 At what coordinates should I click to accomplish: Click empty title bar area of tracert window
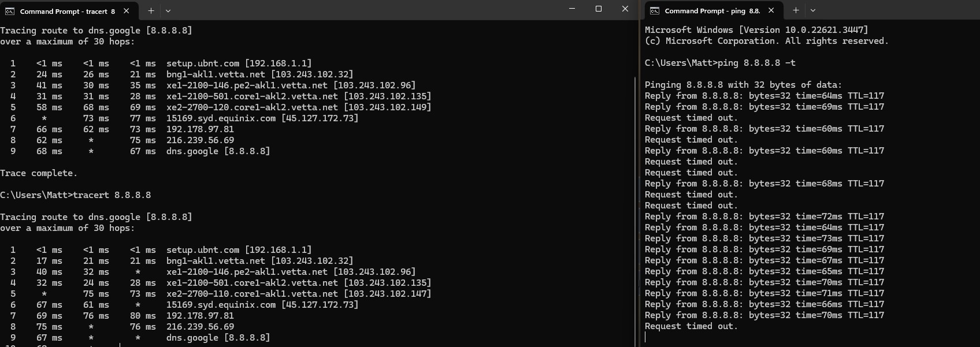(370, 10)
